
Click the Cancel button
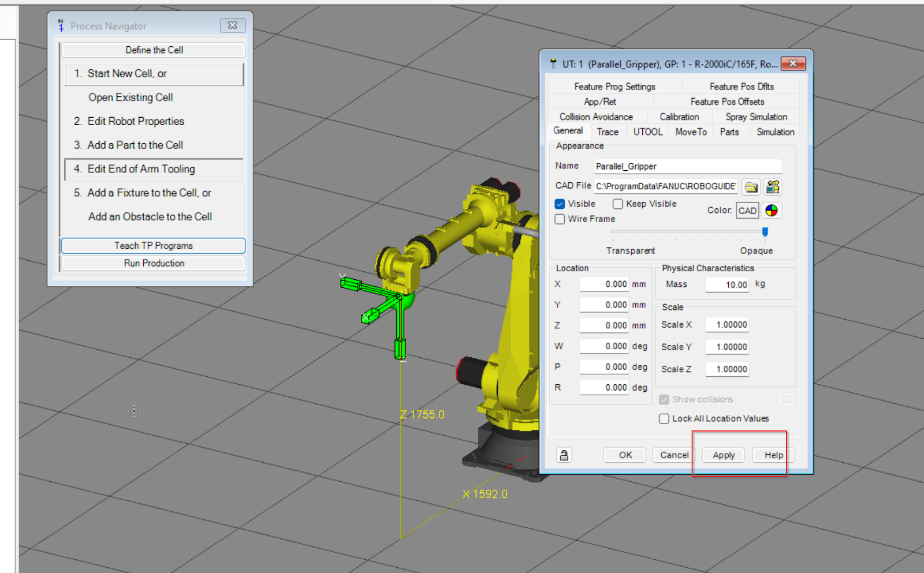pos(674,455)
